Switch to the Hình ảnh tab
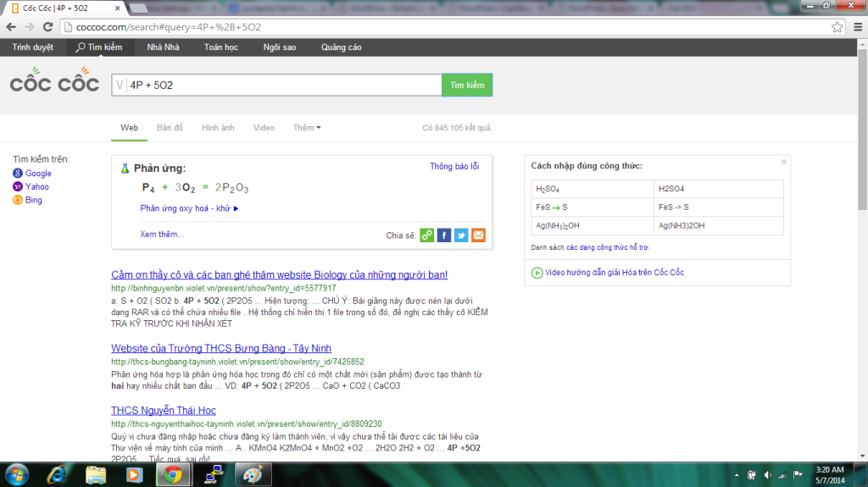Screen dimensions: 868x487 (x=218, y=128)
